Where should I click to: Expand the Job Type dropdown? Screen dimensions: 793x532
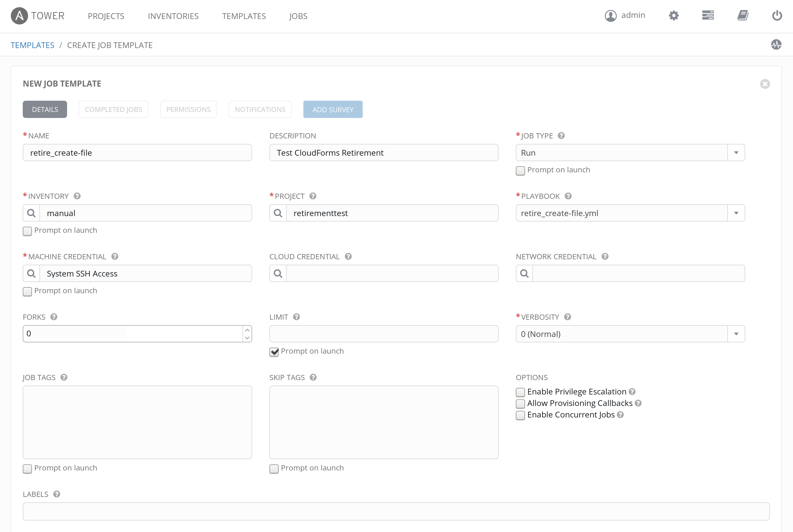(736, 153)
